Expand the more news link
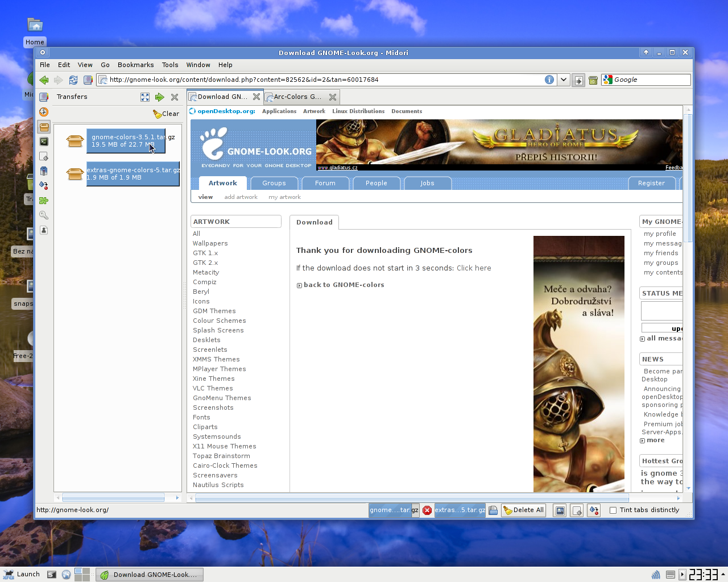Image resolution: width=728 pixels, height=582 pixels. point(655,440)
